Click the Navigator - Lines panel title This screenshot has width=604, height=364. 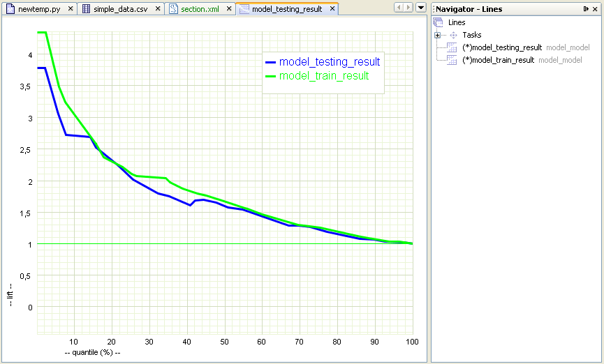(x=469, y=9)
